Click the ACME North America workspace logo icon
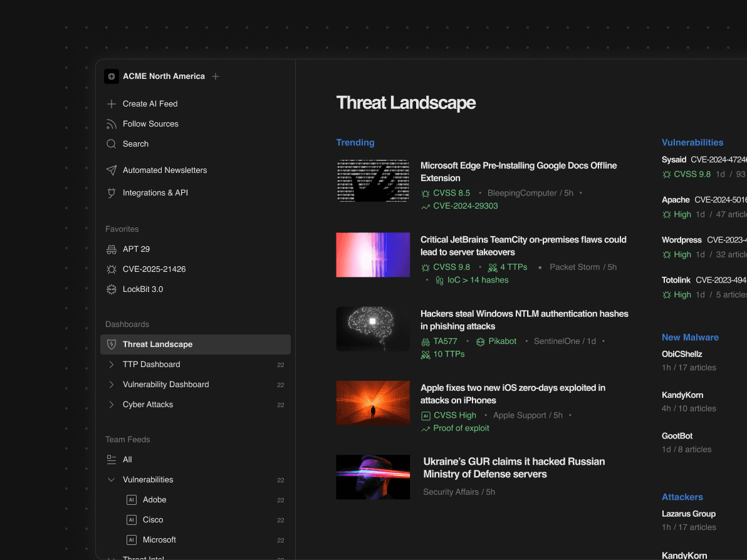Viewport: 747px width, 560px height. click(x=112, y=76)
